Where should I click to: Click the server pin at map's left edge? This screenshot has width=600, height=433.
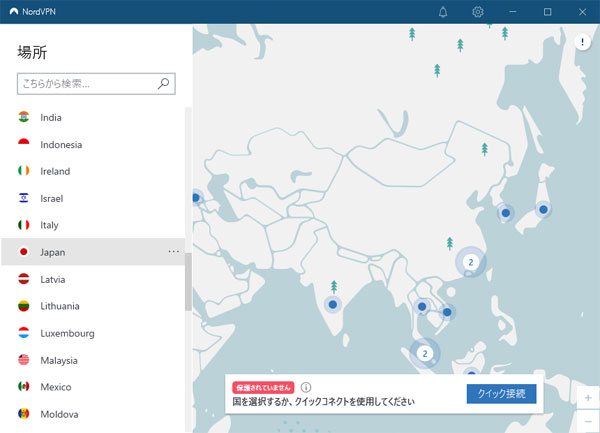tap(196, 198)
